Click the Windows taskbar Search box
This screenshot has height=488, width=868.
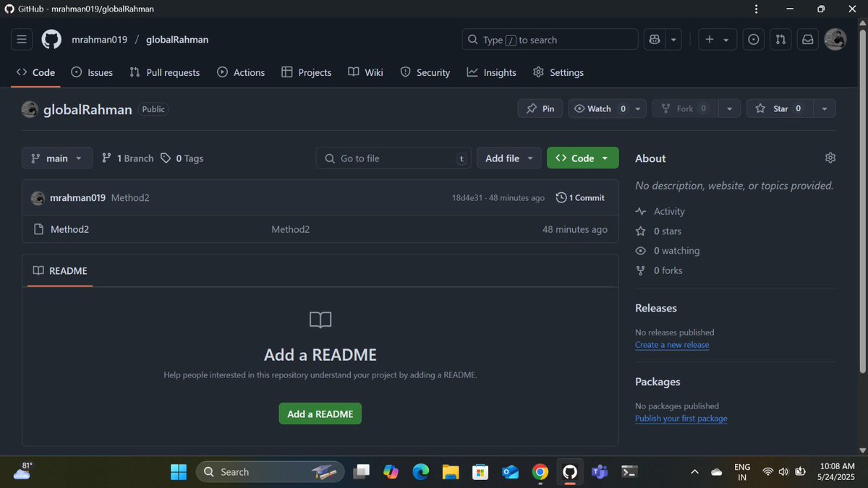tap(271, 472)
